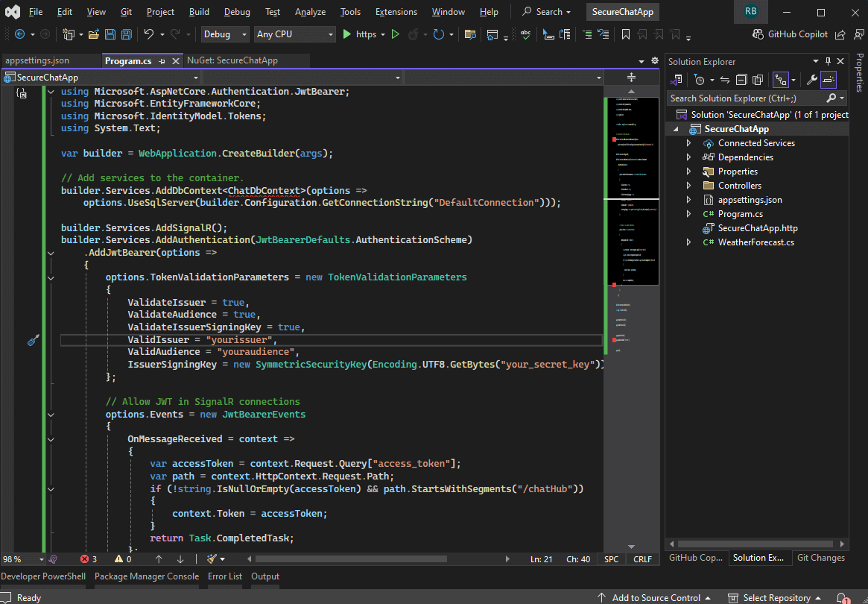Expand the Controllers folder node
868x604 pixels.
click(x=688, y=186)
